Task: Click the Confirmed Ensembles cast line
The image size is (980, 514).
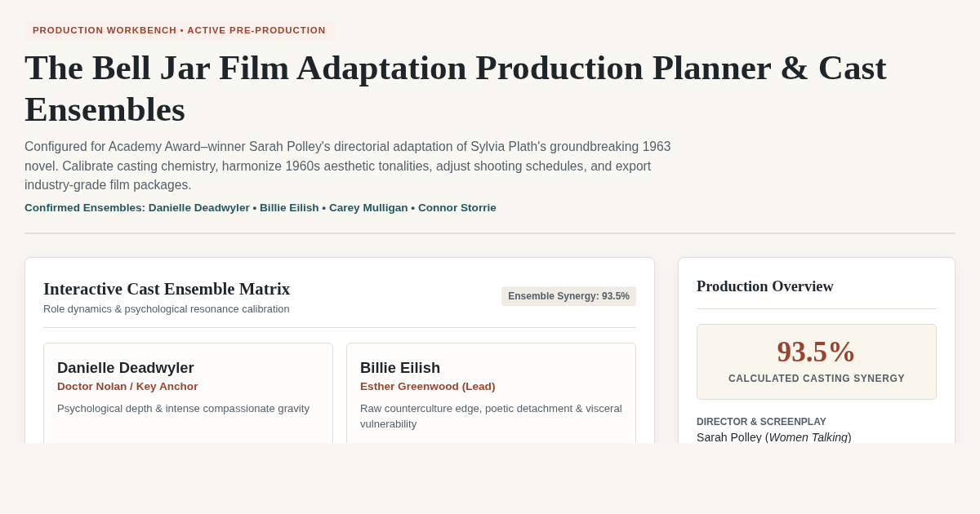Action: tap(261, 208)
